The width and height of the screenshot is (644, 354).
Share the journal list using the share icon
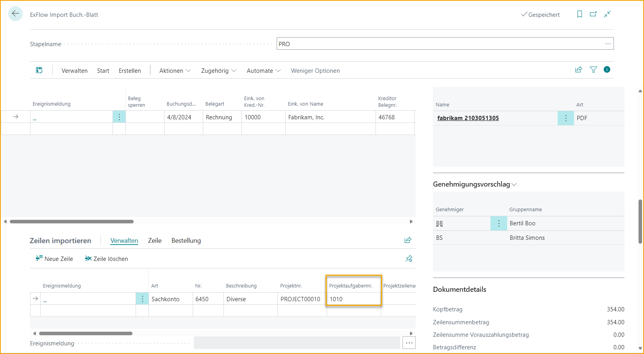pyautogui.click(x=579, y=70)
